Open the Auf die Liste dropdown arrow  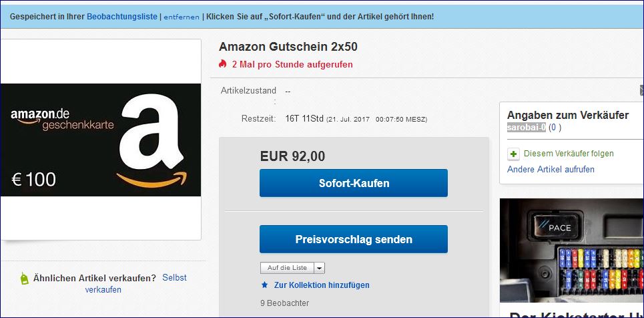click(320, 268)
